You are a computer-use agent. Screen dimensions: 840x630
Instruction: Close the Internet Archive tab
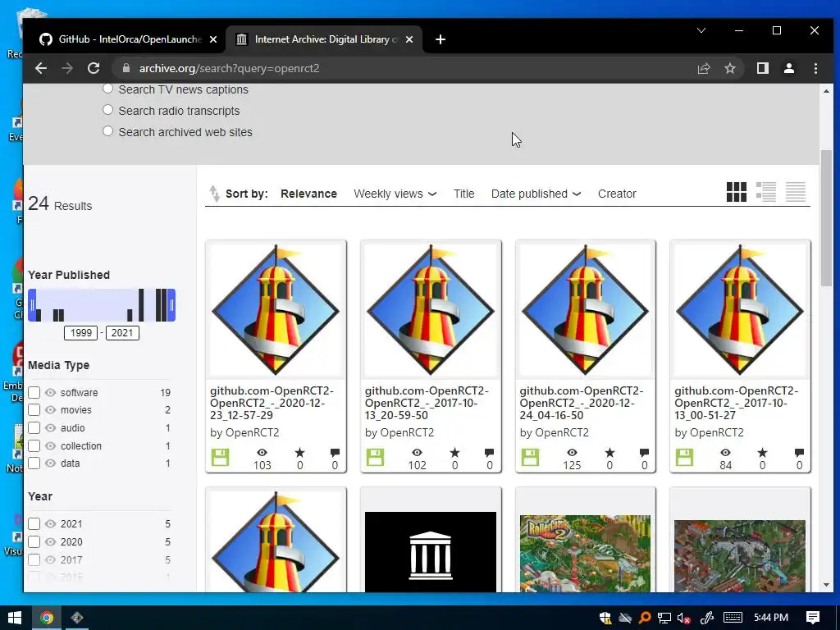pyautogui.click(x=409, y=39)
